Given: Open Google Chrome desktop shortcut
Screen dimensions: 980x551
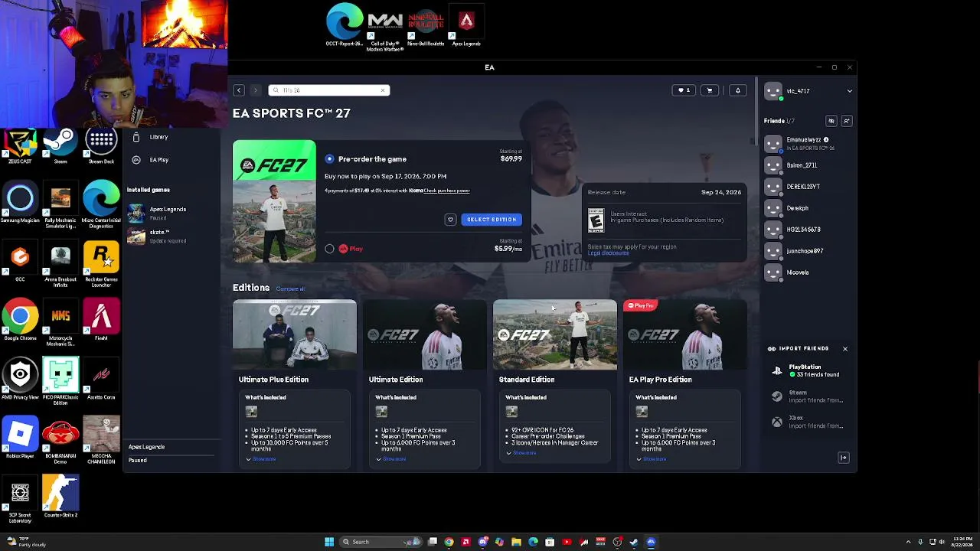Looking at the screenshot, I should (x=20, y=321).
